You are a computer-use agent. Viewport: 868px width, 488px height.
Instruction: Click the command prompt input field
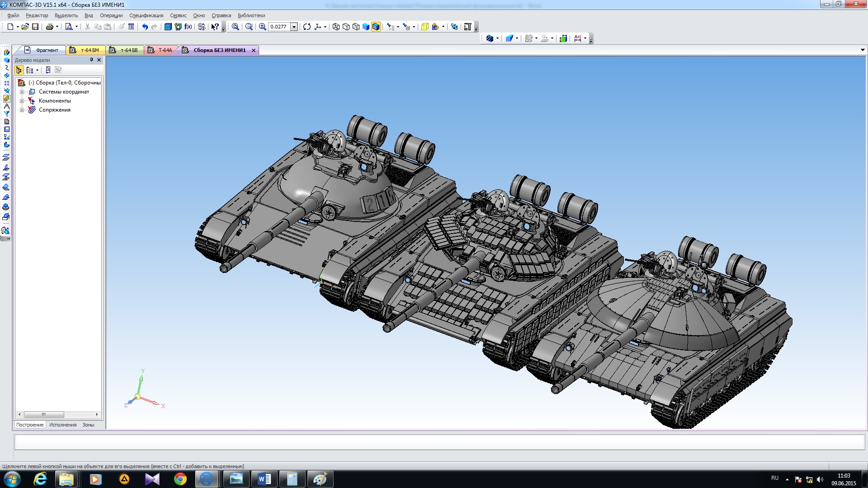(x=439, y=442)
